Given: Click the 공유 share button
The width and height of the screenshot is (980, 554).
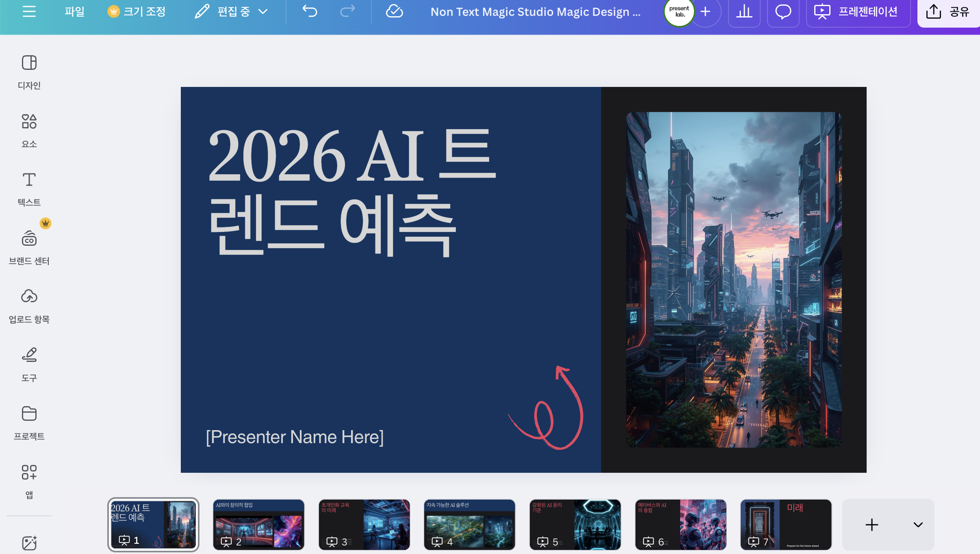Looking at the screenshot, I should tap(948, 11).
